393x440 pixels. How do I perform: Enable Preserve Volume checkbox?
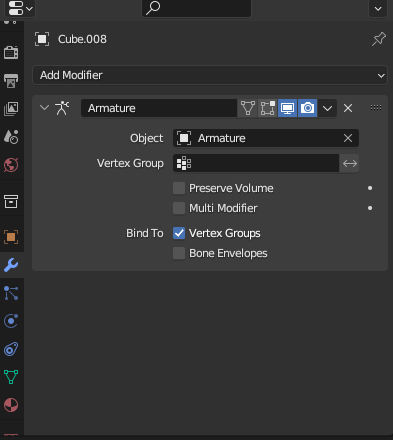pos(179,188)
